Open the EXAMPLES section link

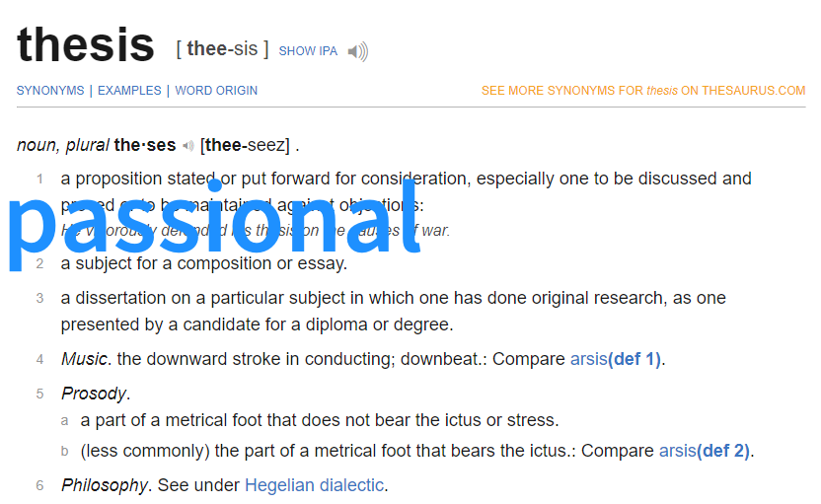pos(129,91)
